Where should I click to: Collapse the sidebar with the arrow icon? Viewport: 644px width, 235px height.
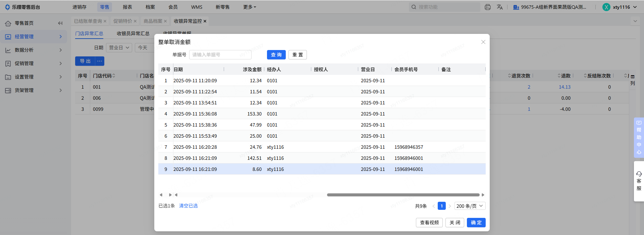click(60, 23)
